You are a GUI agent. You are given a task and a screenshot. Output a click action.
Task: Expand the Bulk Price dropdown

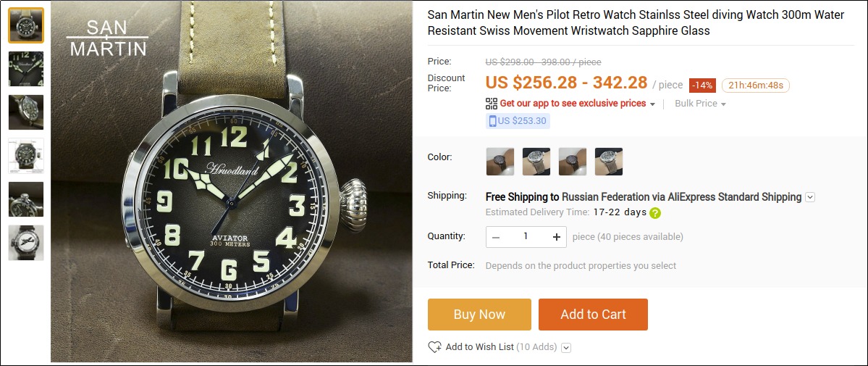pyautogui.click(x=700, y=104)
